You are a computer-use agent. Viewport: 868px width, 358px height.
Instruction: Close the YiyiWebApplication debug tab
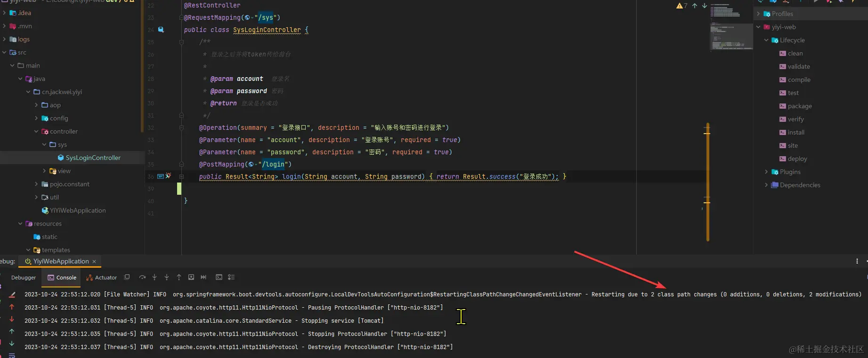coord(94,261)
